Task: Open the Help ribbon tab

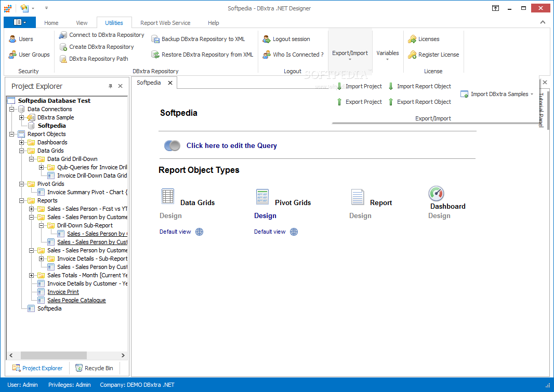Action: point(214,22)
